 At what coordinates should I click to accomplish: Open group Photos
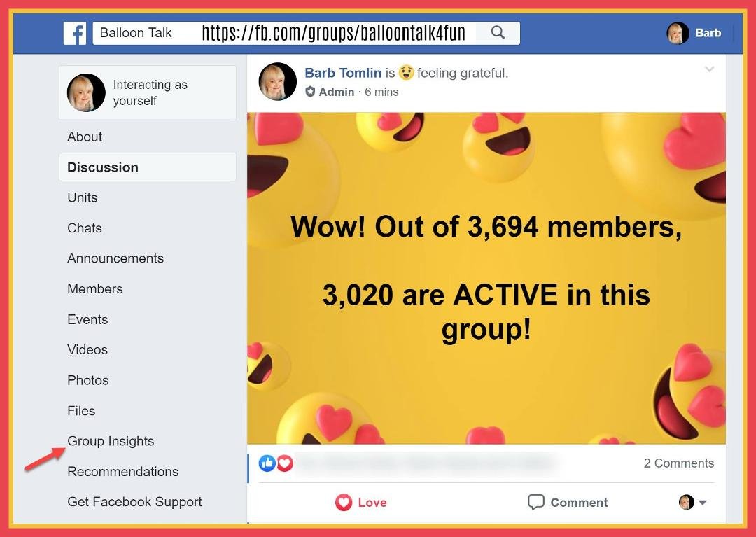(x=88, y=380)
